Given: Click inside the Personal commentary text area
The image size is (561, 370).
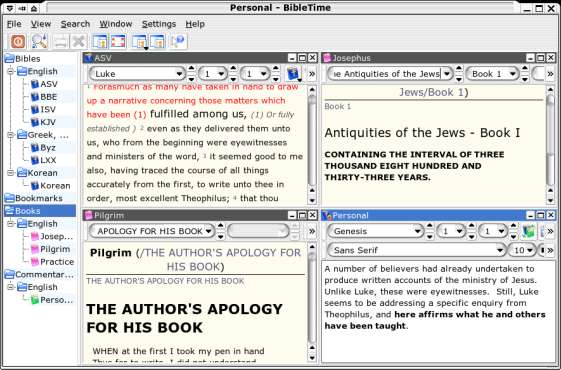Looking at the screenshot, I should pos(437,311).
